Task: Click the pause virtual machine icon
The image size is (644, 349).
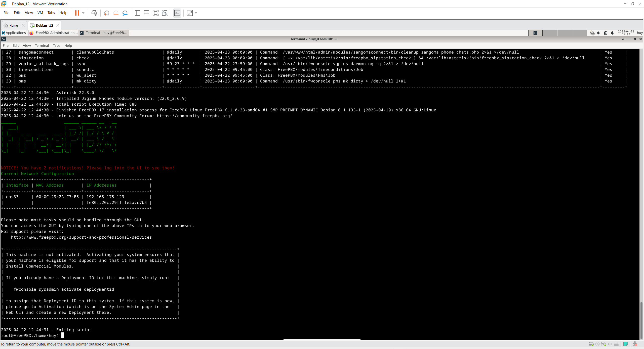Action: pos(77,13)
